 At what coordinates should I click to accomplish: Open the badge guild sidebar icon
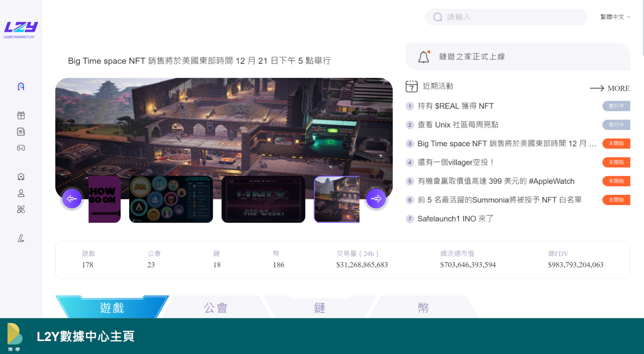click(x=21, y=177)
